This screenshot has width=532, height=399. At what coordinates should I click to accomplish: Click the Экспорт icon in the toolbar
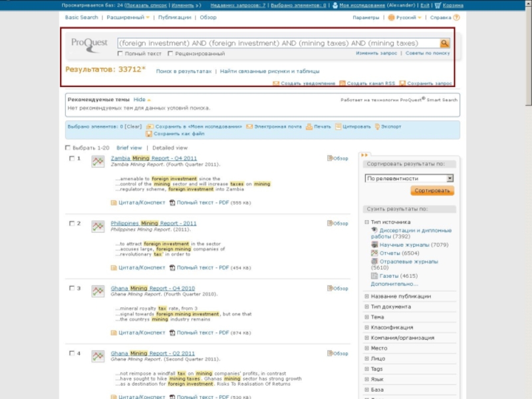[378, 126]
